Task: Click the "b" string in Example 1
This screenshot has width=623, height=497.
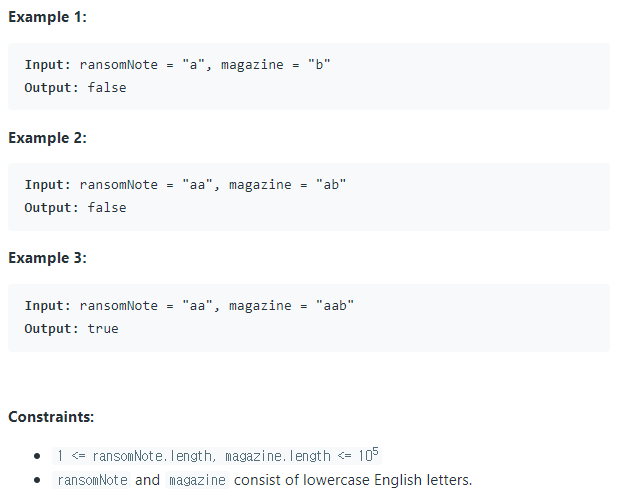Action: tap(319, 64)
